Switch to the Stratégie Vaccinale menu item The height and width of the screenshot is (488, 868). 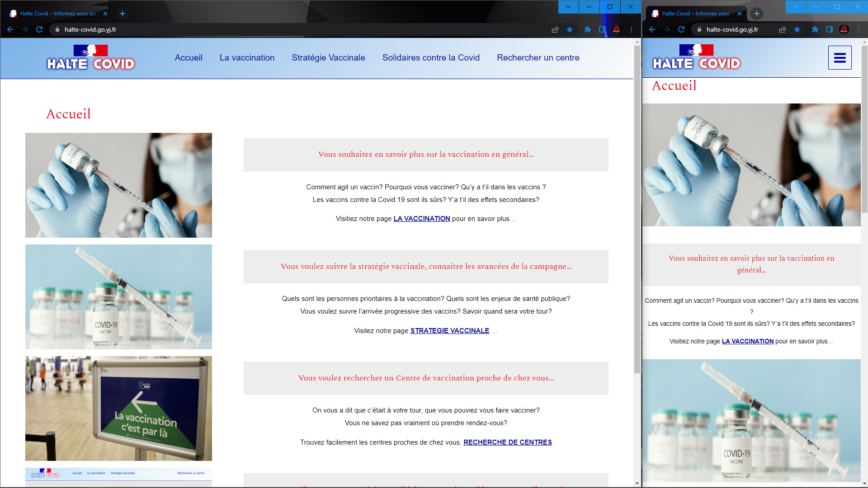point(328,57)
